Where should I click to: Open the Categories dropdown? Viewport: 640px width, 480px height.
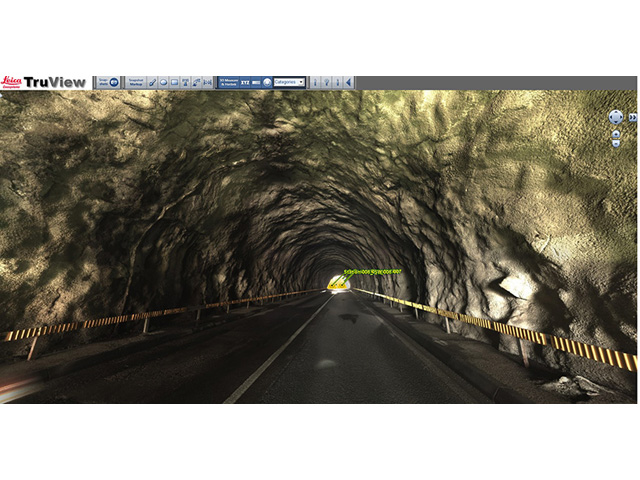click(289, 82)
